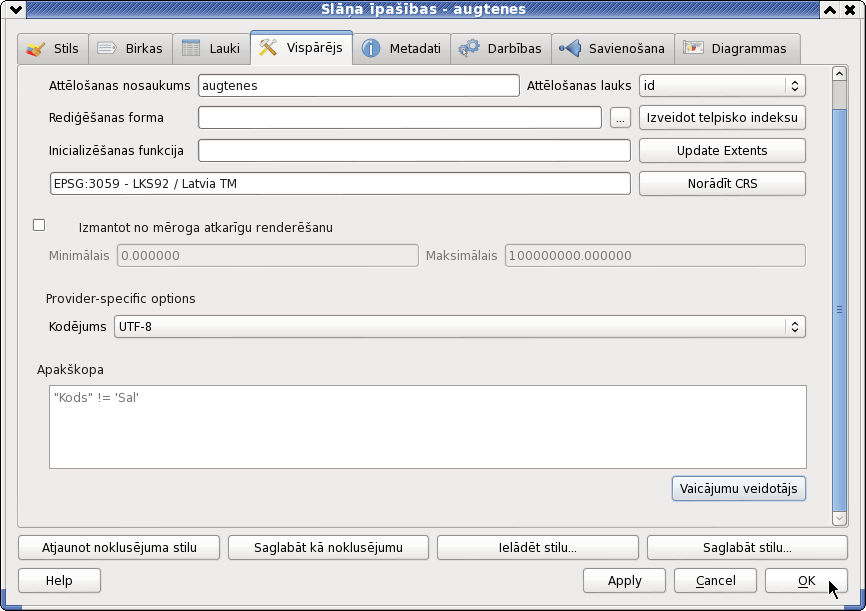866x611 pixels.
Task: Click the label tag Birkas icon
Action: click(107, 49)
